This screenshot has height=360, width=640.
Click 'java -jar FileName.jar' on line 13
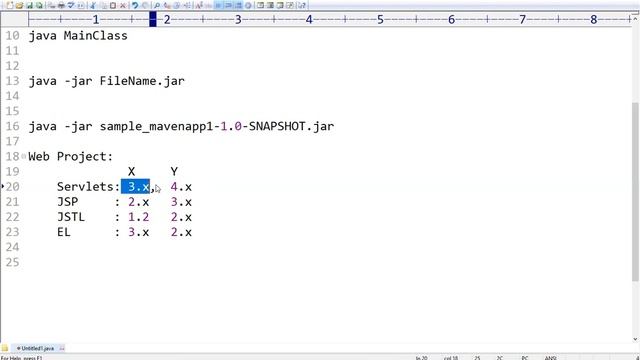(x=107, y=81)
